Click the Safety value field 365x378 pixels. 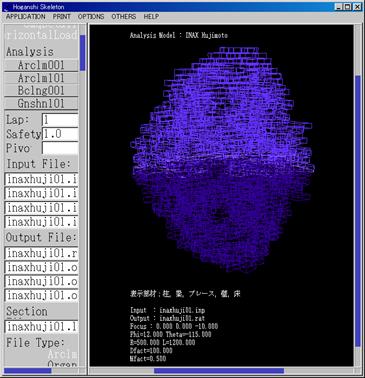(x=60, y=134)
